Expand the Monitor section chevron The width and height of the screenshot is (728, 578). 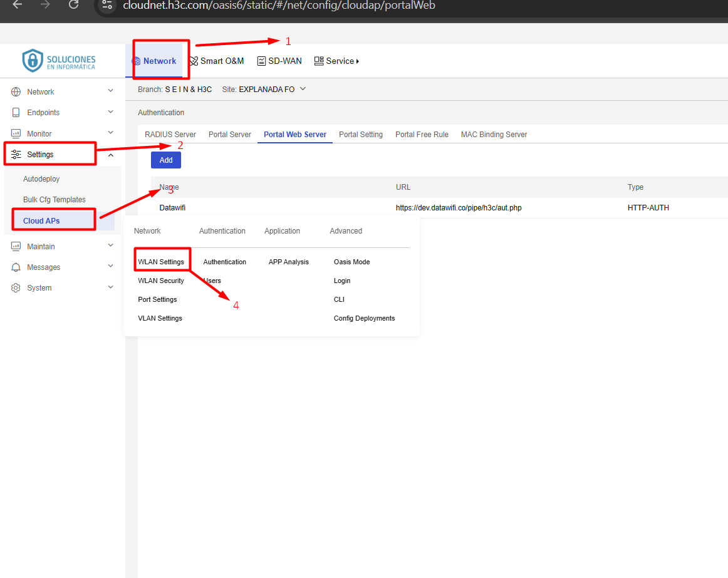click(110, 132)
